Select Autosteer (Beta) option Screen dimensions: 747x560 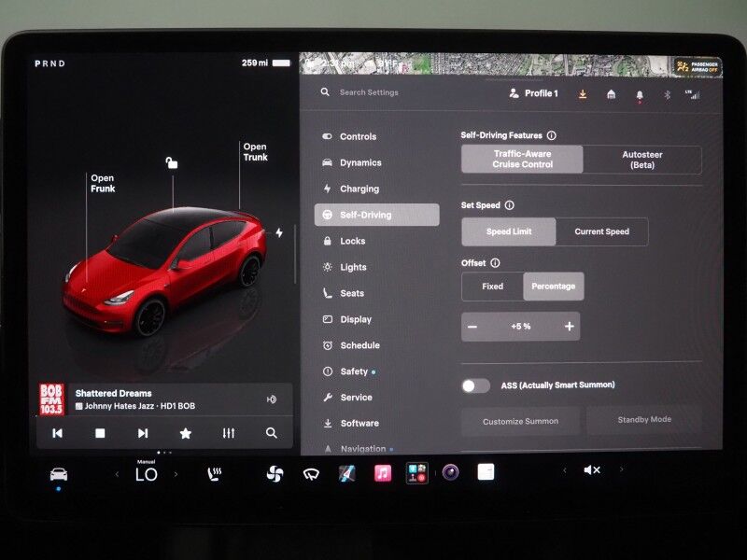[x=642, y=160]
